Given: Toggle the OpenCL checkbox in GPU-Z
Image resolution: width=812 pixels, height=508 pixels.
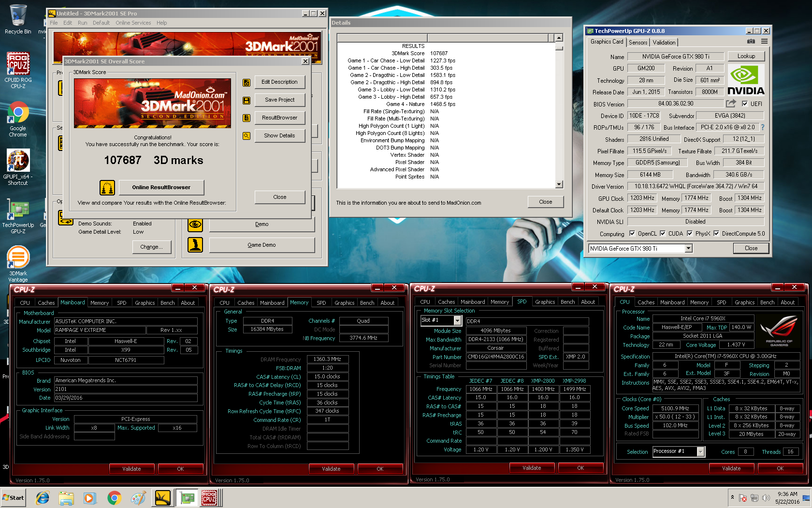Looking at the screenshot, I should pos(632,233).
